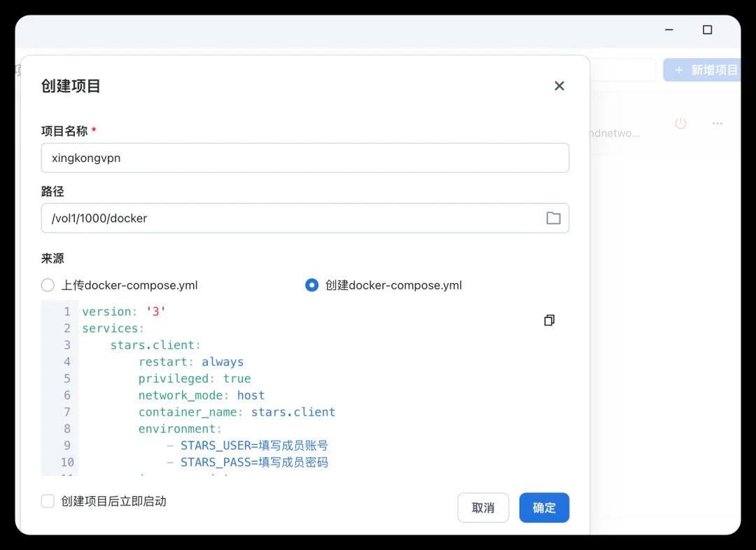This screenshot has height=550, width=756.
Task: Click the network_mode: host line
Action: pyautogui.click(x=202, y=395)
